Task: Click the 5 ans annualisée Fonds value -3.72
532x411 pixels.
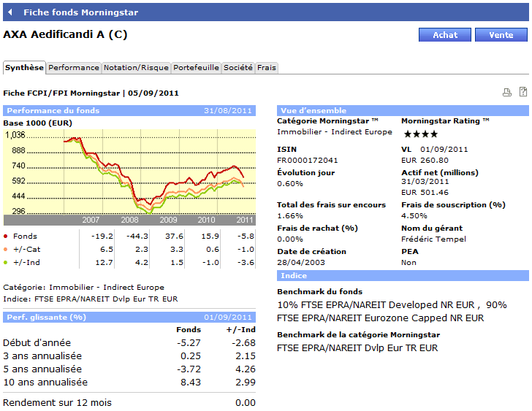Action: click(x=189, y=369)
